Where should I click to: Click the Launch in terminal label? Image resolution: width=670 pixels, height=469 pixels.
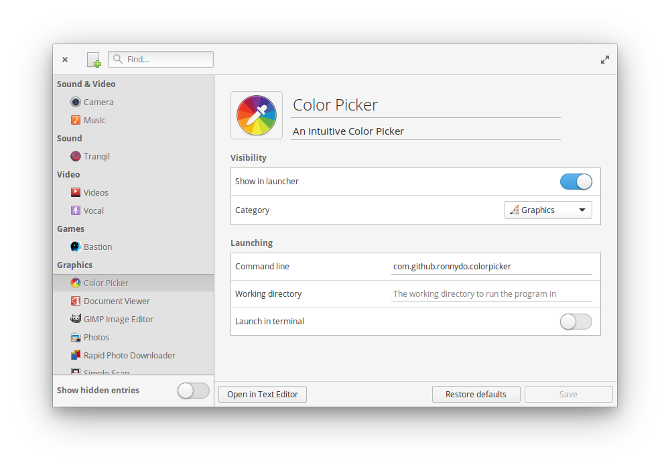[x=270, y=321]
